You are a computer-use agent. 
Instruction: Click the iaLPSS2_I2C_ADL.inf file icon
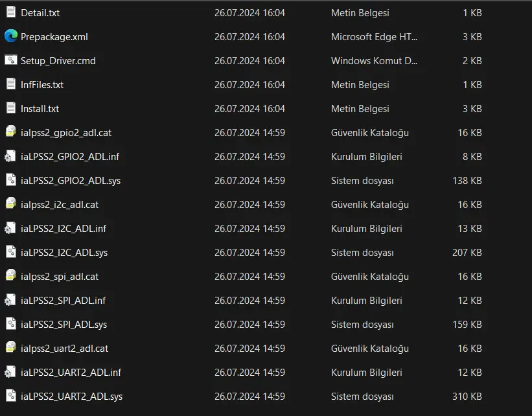tap(10, 228)
